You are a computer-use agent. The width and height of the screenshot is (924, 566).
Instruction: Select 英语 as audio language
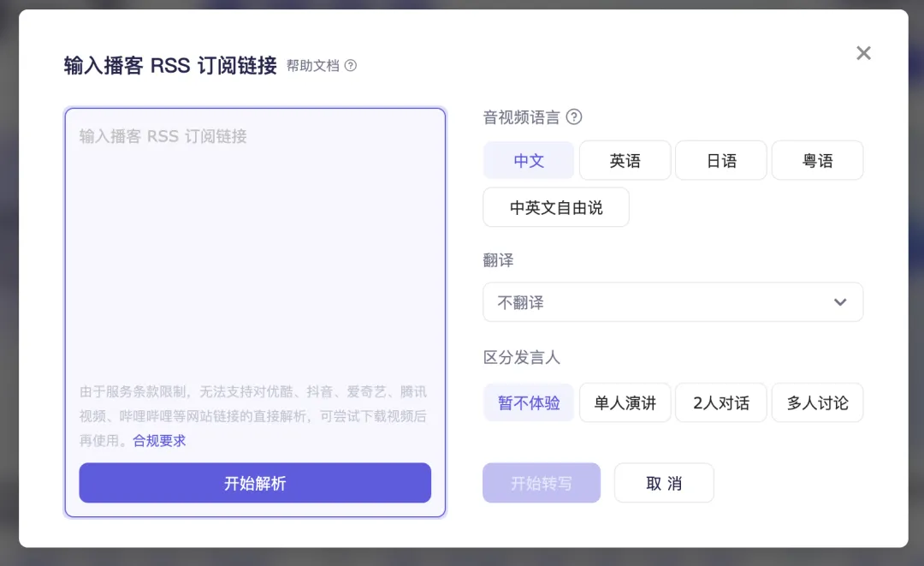pyautogui.click(x=625, y=160)
